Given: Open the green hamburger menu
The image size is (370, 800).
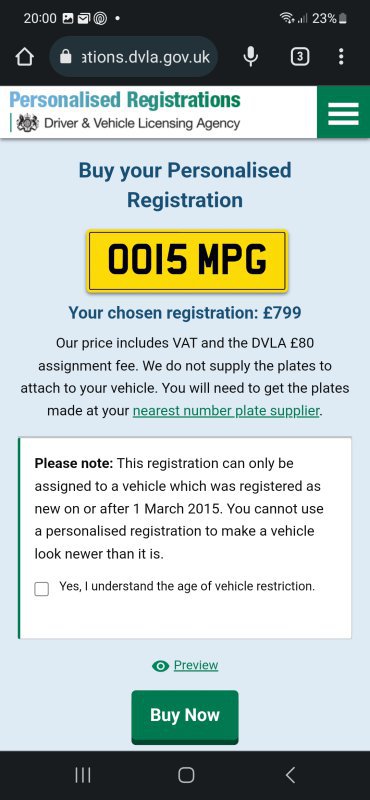Looking at the screenshot, I should pyautogui.click(x=343, y=112).
